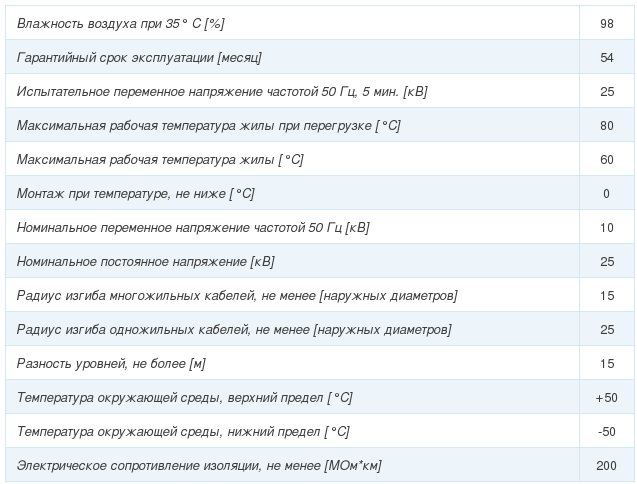Click 'Гарантийный срок эксплуатации [месяц]' text
Viewport: 637px width, 484px height.
tap(139, 57)
